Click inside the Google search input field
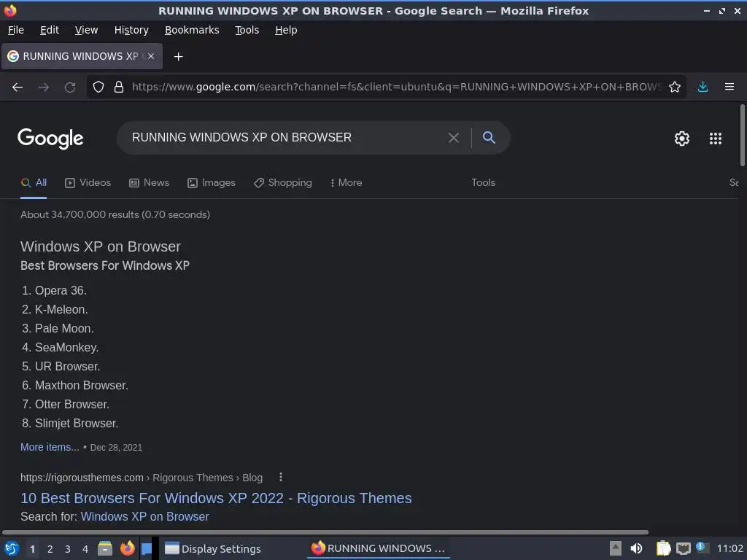Image resolution: width=747 pixels, height=560 pixels. [286, 138]
